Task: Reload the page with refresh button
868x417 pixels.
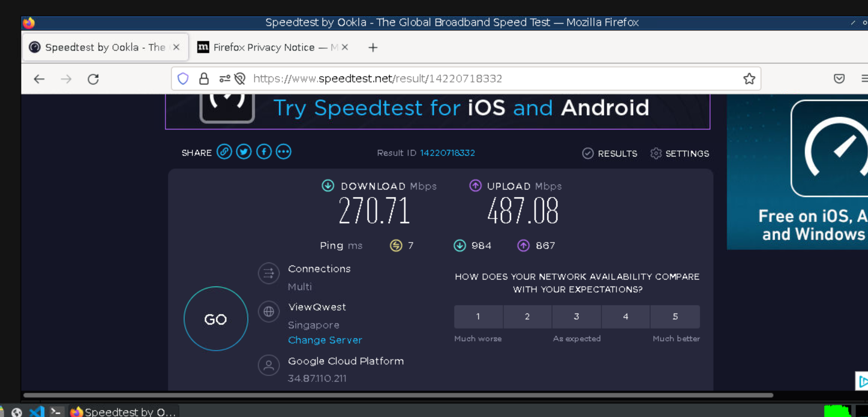Action: (x=93, y=79)
